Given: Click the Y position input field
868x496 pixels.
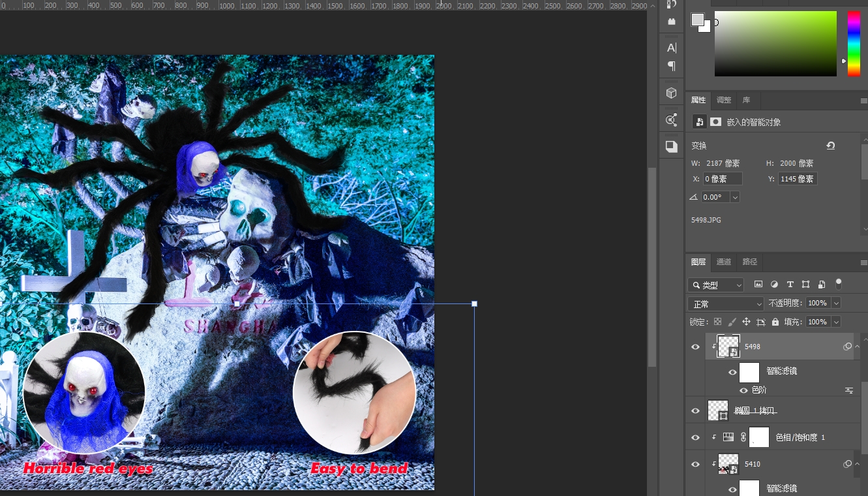Looking at the screenshot, I should (x=797, y=179).
